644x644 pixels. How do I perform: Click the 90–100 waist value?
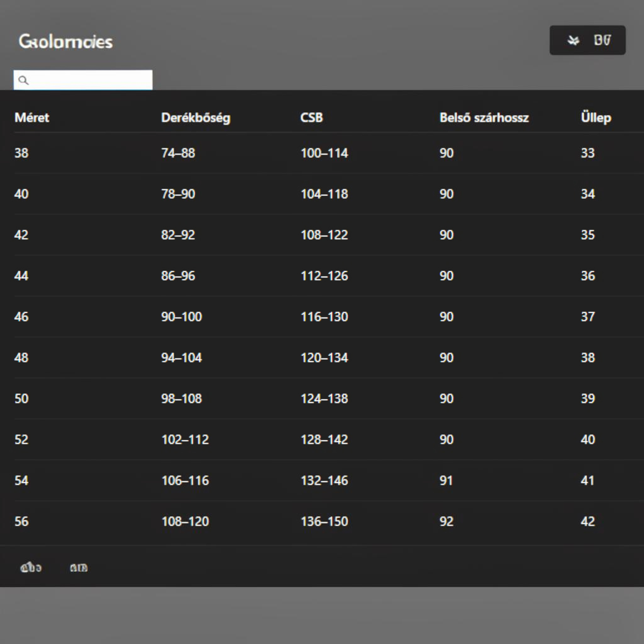(x=182, y=317)
